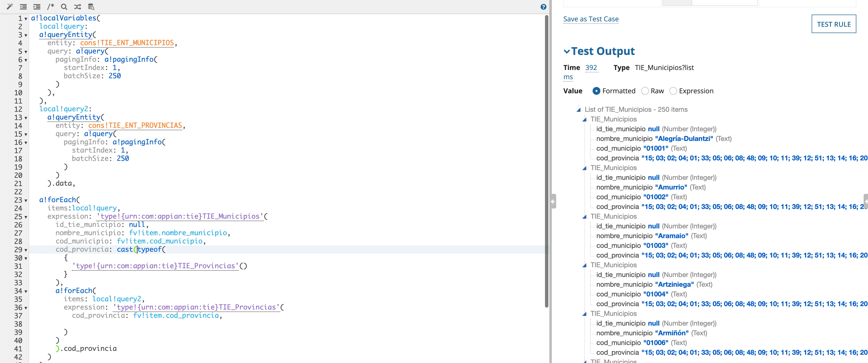Image resolution: width=868 pixels, height=363 pixels.
Task: Place cursor on line 29 cast(typeof(
Action: point(141,250)
